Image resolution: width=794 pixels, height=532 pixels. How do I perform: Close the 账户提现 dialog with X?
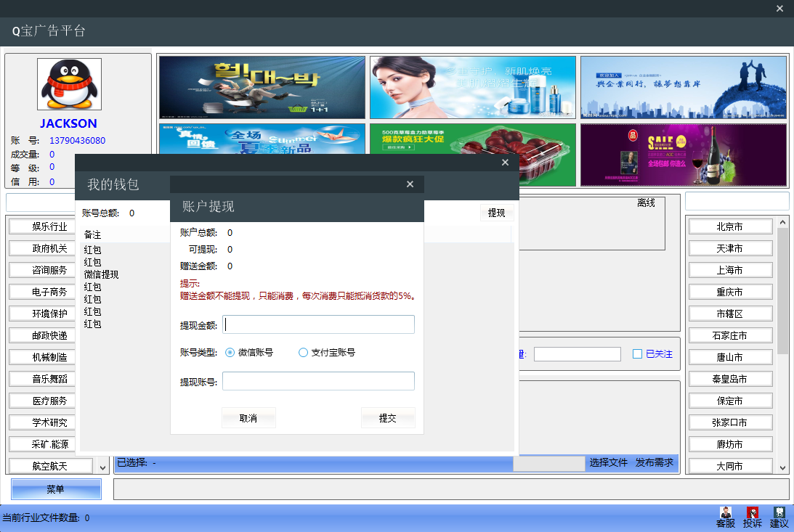(x=410, y=184)
